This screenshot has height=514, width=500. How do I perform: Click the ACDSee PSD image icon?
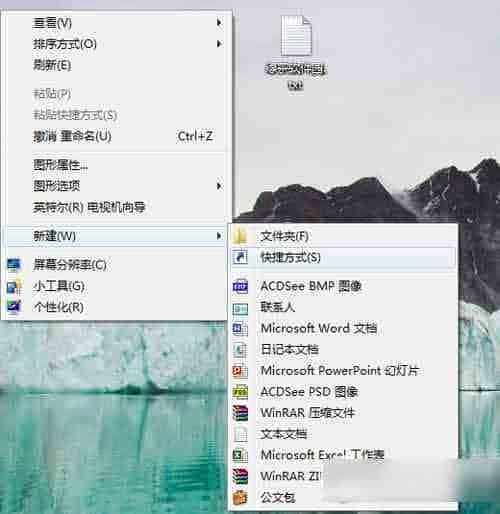click(x=240, y=392)
